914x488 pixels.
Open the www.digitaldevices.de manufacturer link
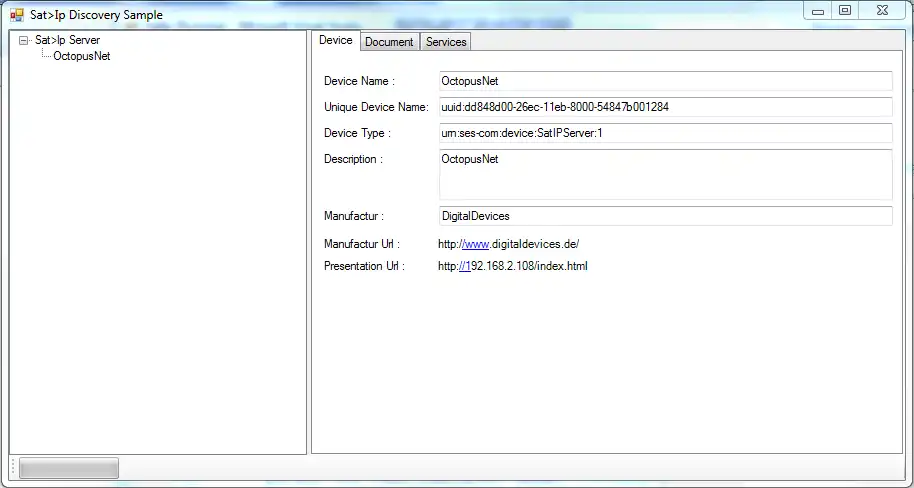(x=508, y=244)
